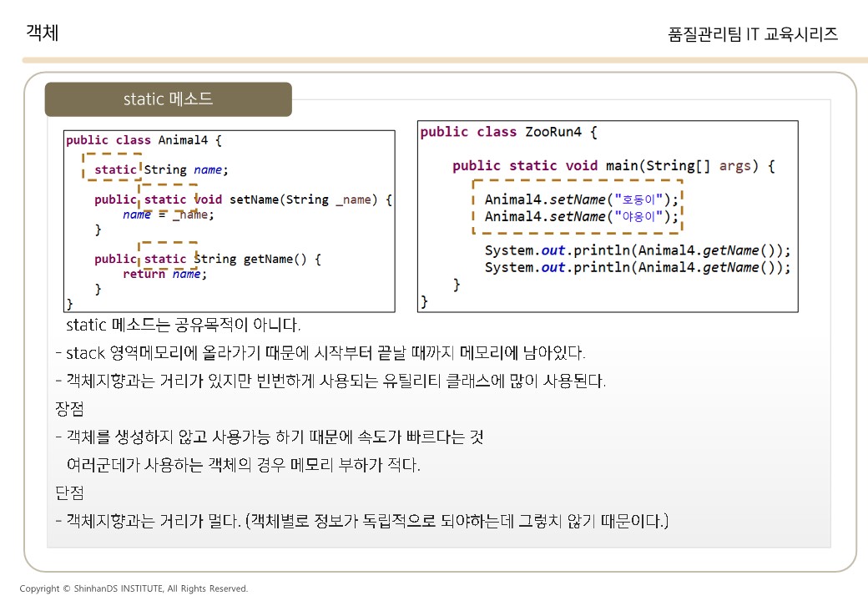Click the 'Copyright © ShinhanDS INSTITUTE' footer
Image resolution: width=868 pixels, height=601 pixels.
134,588
